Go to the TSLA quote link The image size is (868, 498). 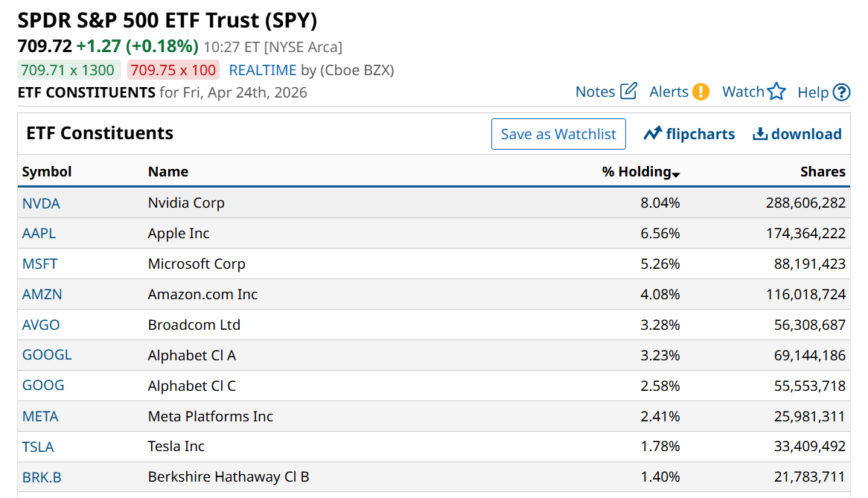click(x=38, y=447)
